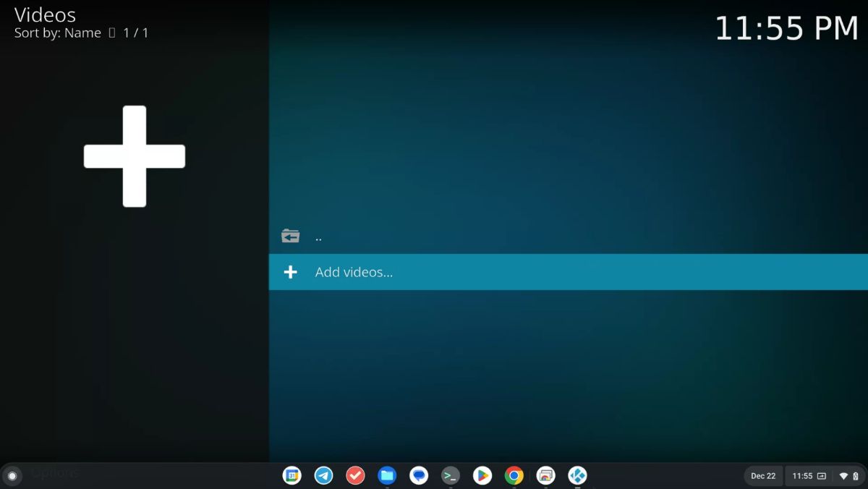The image size is (868, 489).
Task: Launch Google Chrome from the shelf
Action: (x=514, y=476)
